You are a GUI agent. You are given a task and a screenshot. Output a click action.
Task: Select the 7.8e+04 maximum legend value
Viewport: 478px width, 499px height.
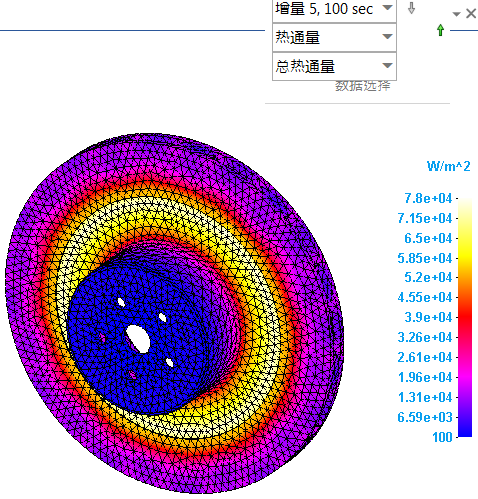428,198
